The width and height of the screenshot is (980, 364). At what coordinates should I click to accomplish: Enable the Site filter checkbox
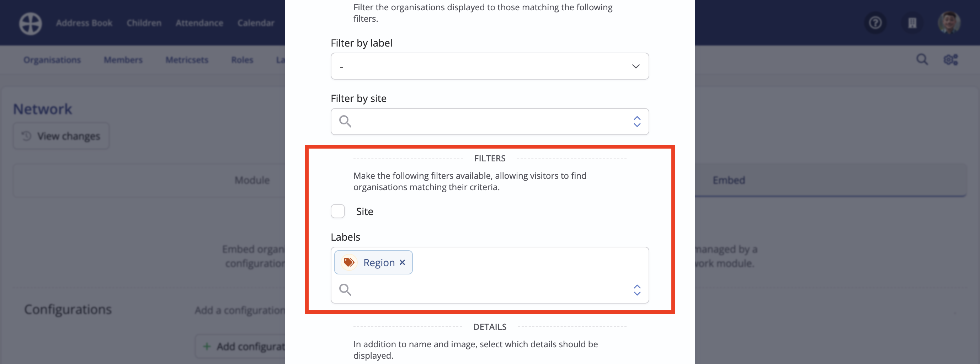[x=337, y=211]
